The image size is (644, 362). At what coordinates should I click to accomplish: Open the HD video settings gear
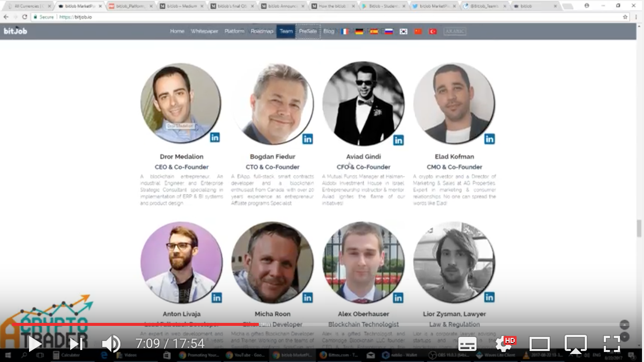point(504,344)
